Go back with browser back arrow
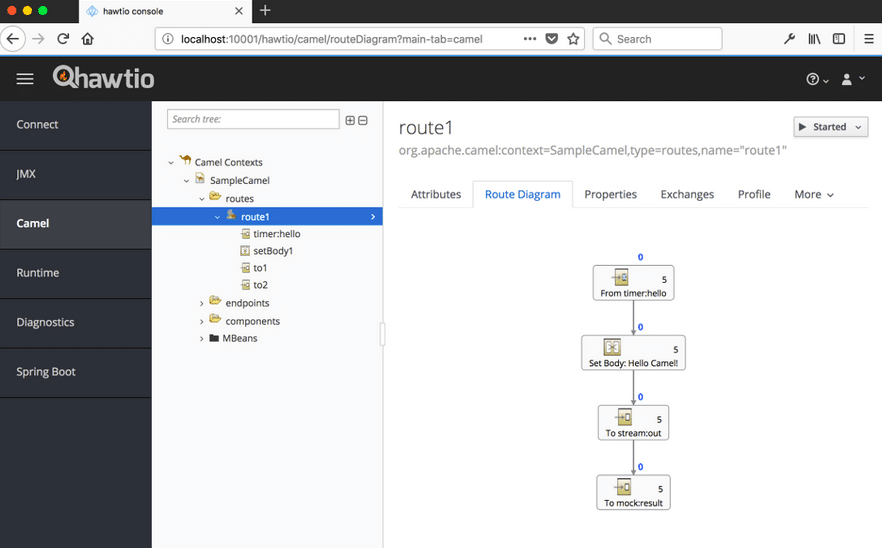The height and width of the screenshot is (548, 882). coord(13,39)
